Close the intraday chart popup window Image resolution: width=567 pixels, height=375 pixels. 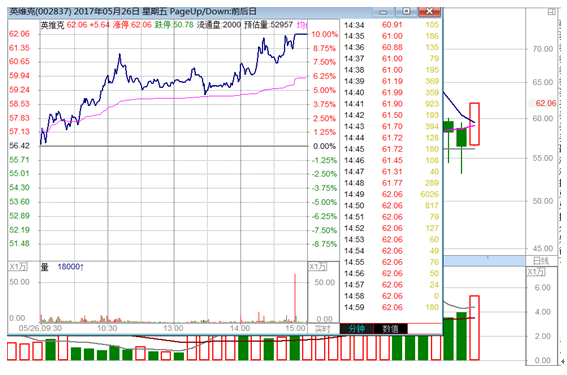[429, 12]
